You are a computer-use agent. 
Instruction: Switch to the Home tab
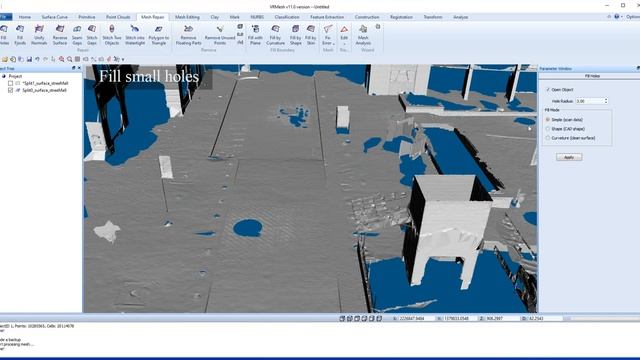[24, 17]
